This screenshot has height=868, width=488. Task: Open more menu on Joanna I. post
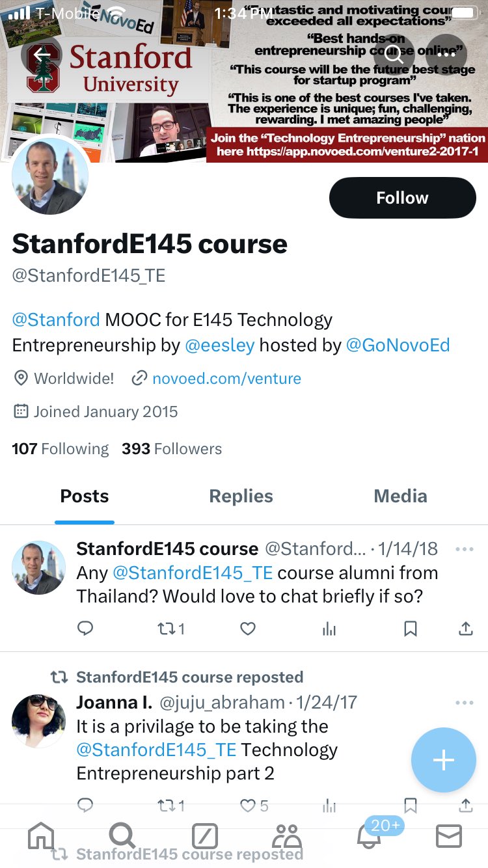pyautogui.click(x=465, y=703)
